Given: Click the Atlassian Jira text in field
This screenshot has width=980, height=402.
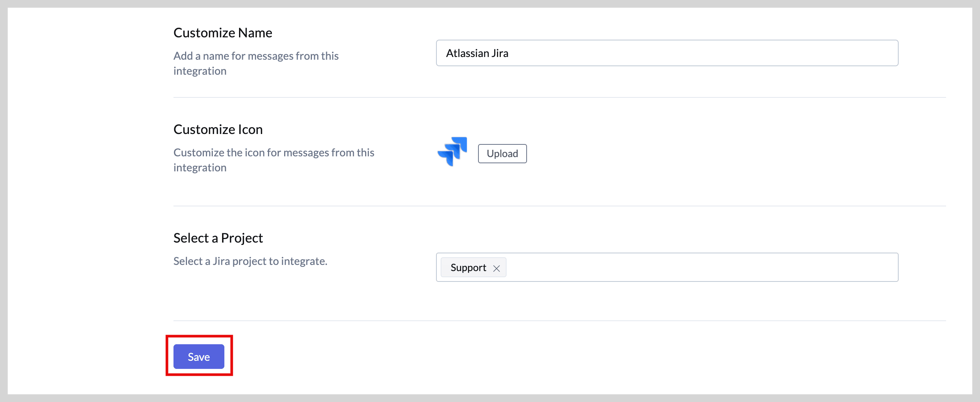Looking at the screenshot, I should coord(477,53).
